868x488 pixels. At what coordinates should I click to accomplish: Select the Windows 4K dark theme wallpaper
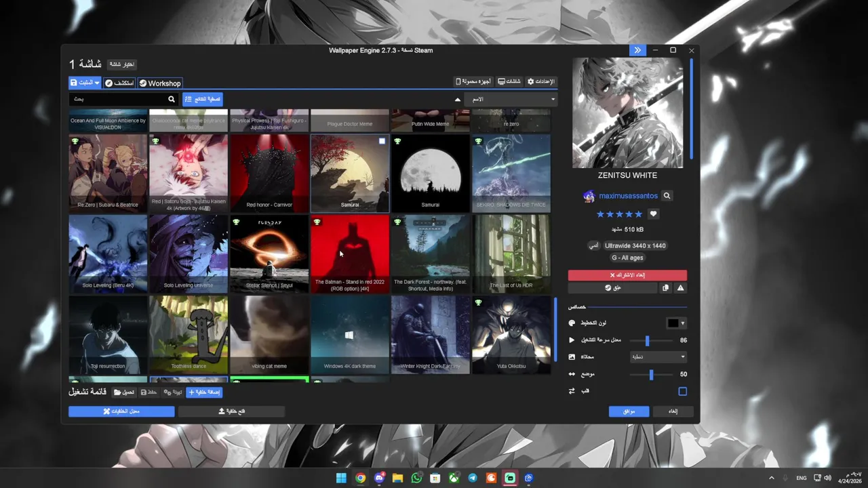click(x=350, y=335)
